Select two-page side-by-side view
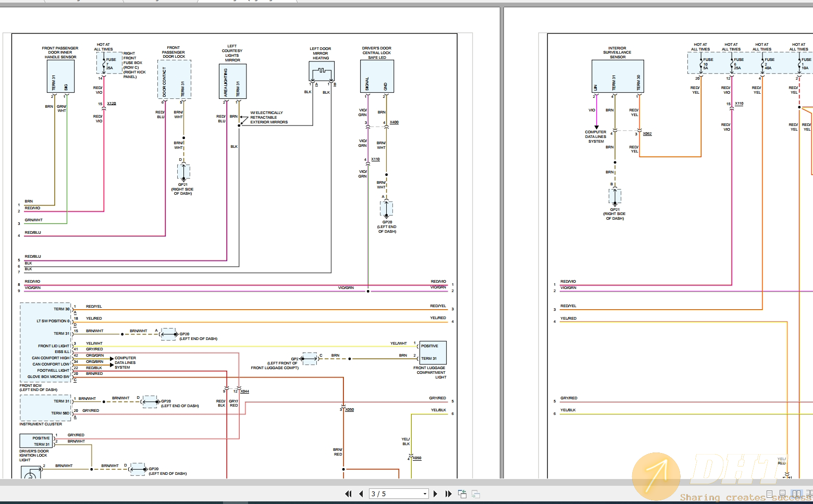Viewport: 813px width, 504px height. [x=796, y=494]
